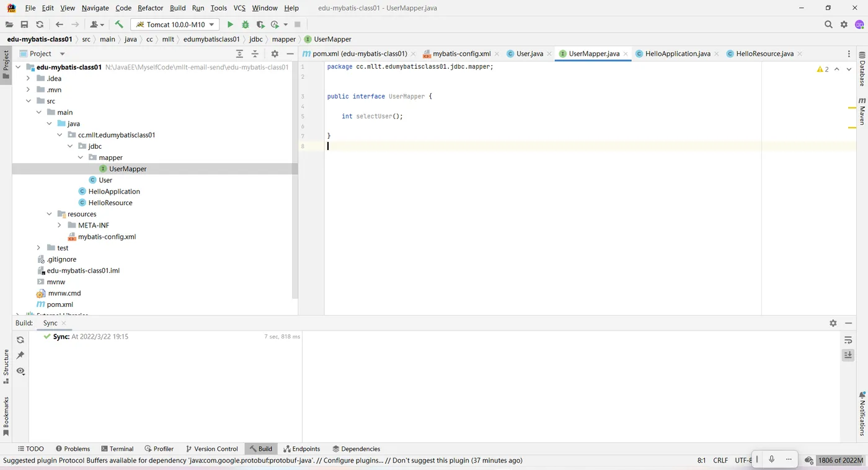
Task: Open the Terminal tool window
Action: tap(116, 449)
